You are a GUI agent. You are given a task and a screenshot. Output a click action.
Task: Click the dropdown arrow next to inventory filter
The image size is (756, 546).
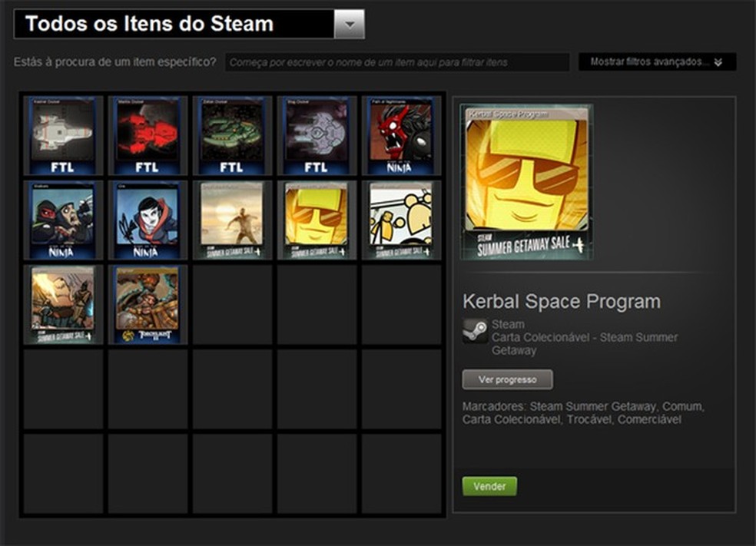(350, 24)
